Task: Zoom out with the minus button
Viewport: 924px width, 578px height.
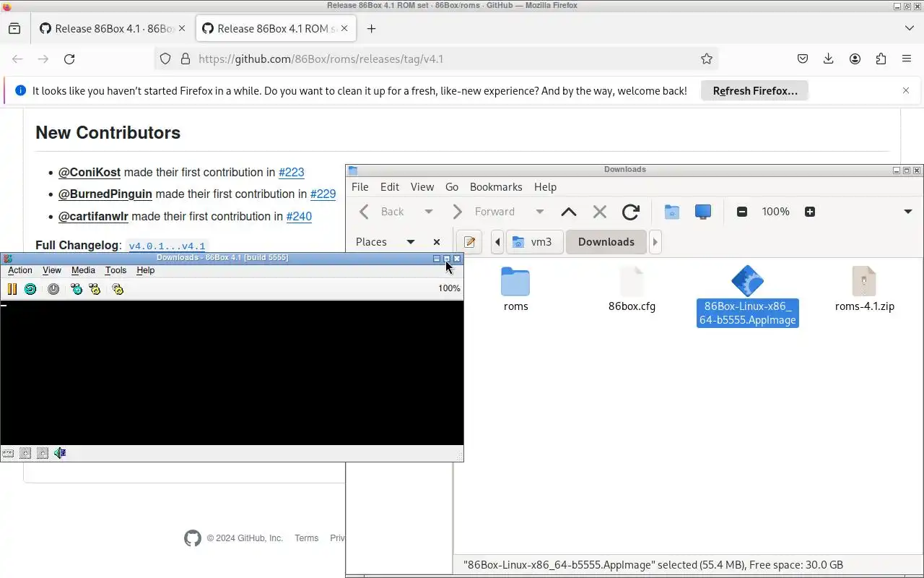Action: [742, 212]
